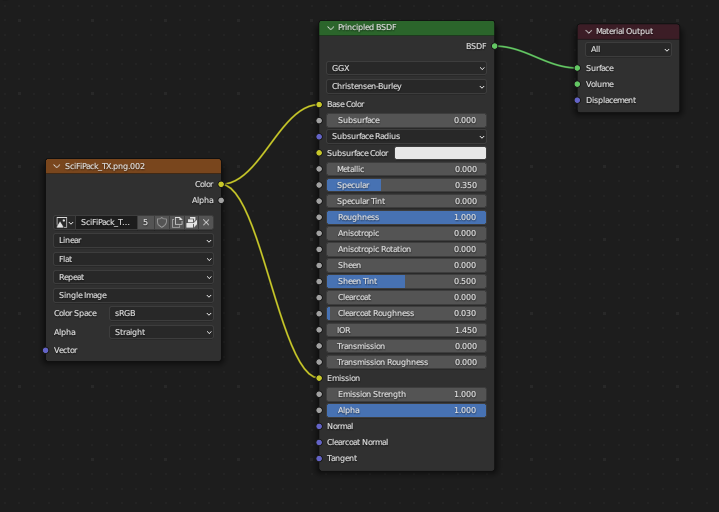Unlink the image with the X icon
The width and height of the screenshot is (719, 512).
[206, 222]
